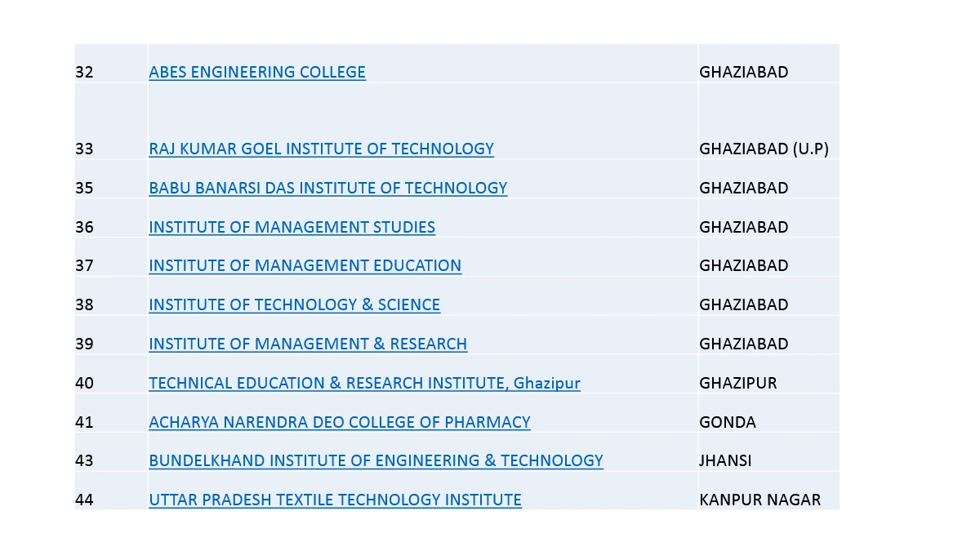Click Technical Education & Research Institute, Ghazipur link

point(364,383)
